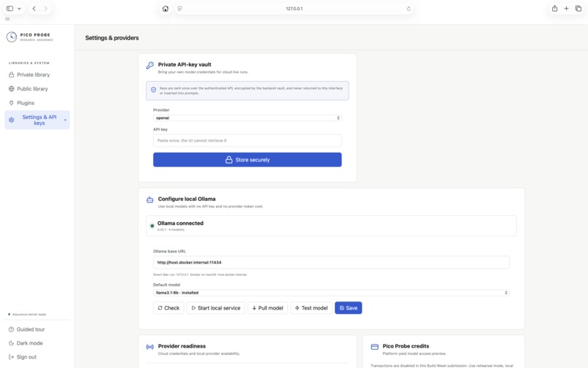The height and width of the screenshot is (368, 588).
Task: Click the Pico Probe logo icon
Action: pos(12,37)
